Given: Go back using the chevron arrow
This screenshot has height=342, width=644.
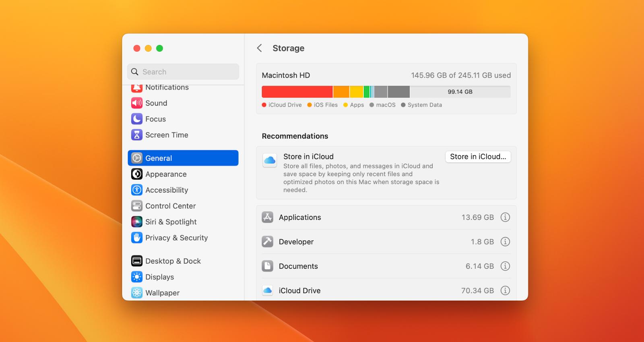Looking at the screenshot, I should 260,48.
